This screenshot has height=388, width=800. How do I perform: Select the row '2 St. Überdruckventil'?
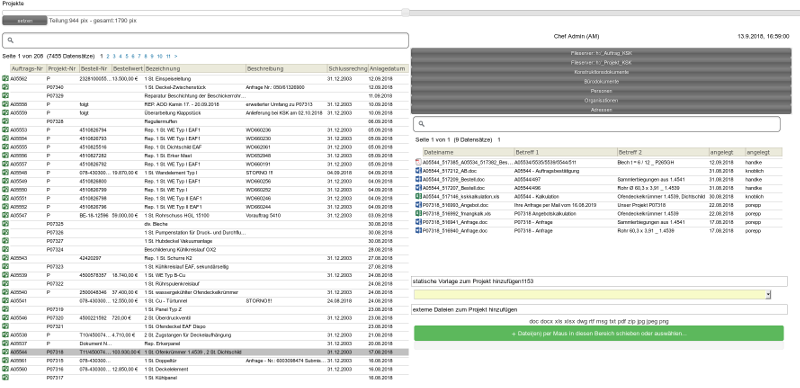(x=205, y=318)
